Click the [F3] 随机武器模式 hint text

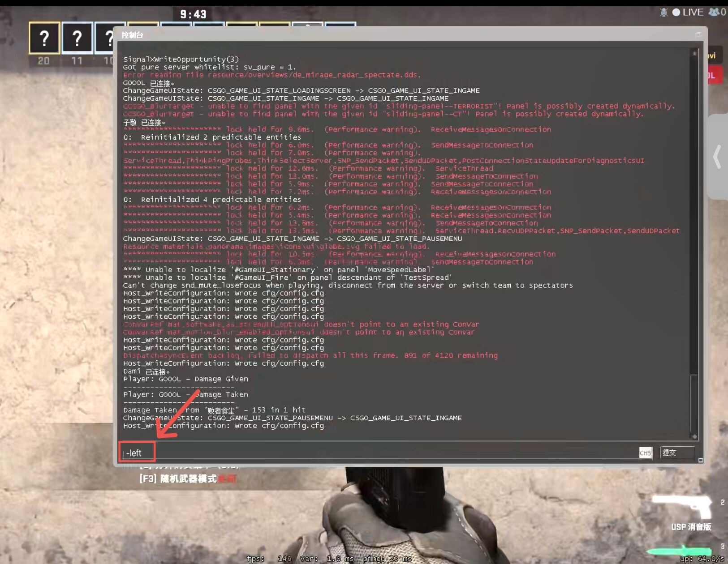(188, 479)
